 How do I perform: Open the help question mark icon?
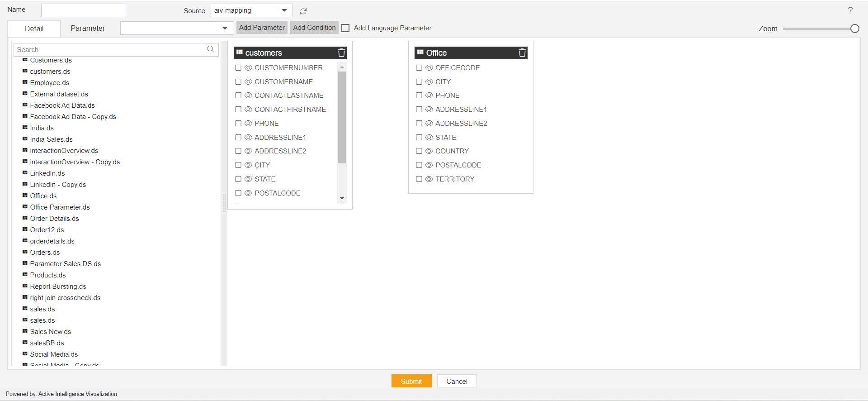pyautogui.click(x=850, y=10)
